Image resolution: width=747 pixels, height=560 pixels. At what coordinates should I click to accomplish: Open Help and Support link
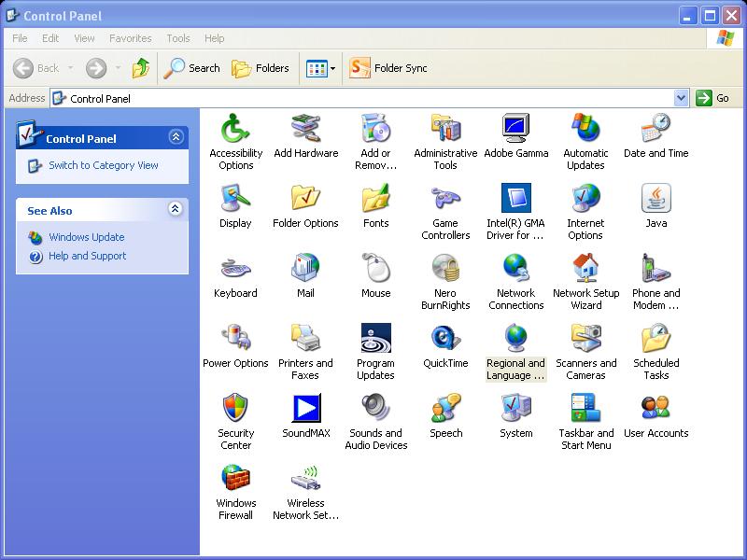(x=78, y=256)
